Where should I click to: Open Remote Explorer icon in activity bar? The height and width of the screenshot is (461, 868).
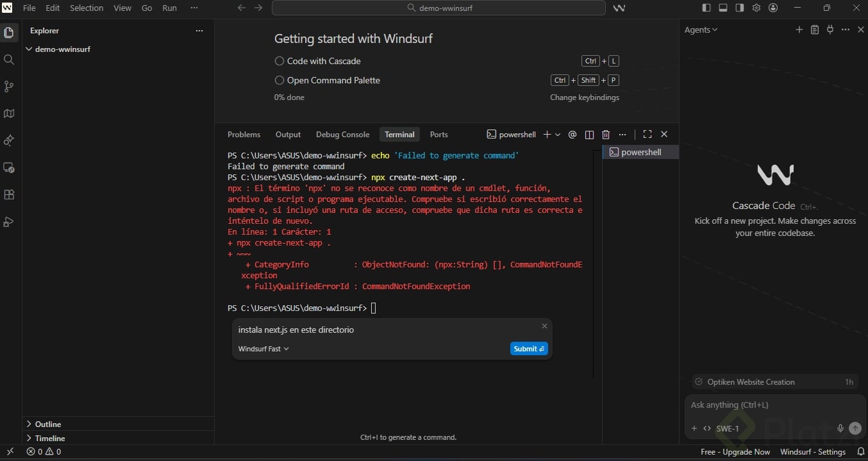9,167
